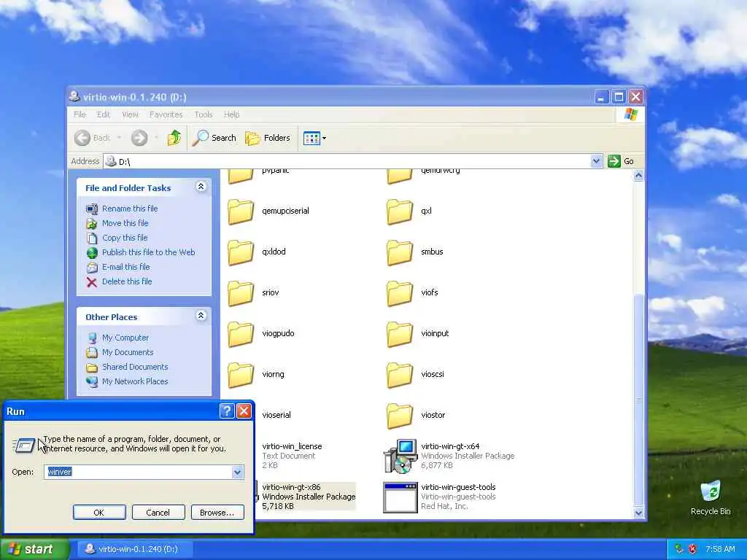Click the Search toolbar button
This screenshot has width=747, height=560.
214,138
